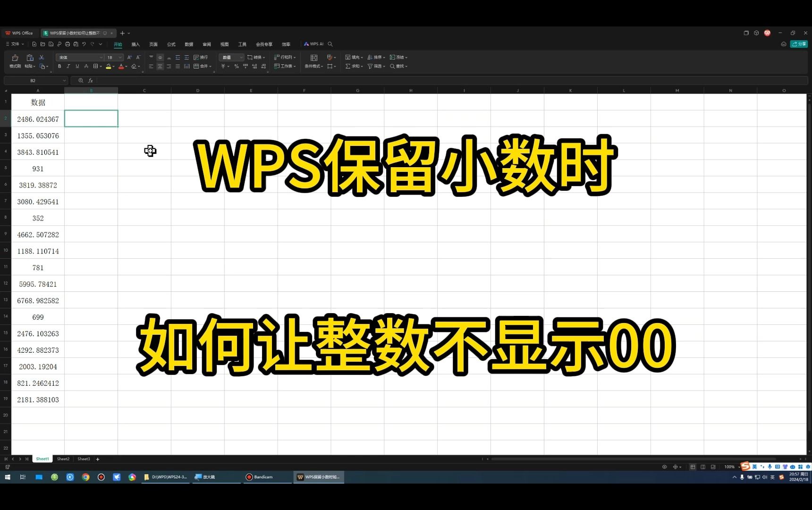Switch to the Sheet2 worksheet tab

pyautogui.click(x=63, y=459)
